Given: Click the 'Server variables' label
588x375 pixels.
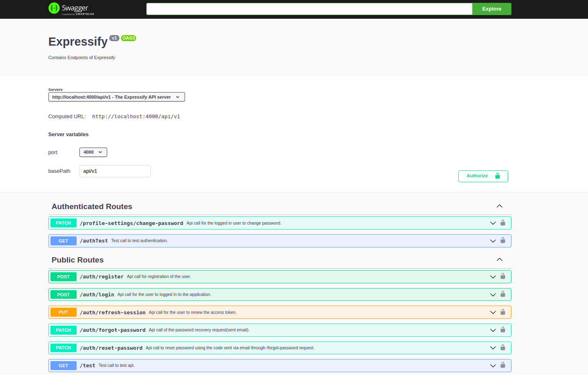Looking at the screenshot, I should click(x=68, y=135).
